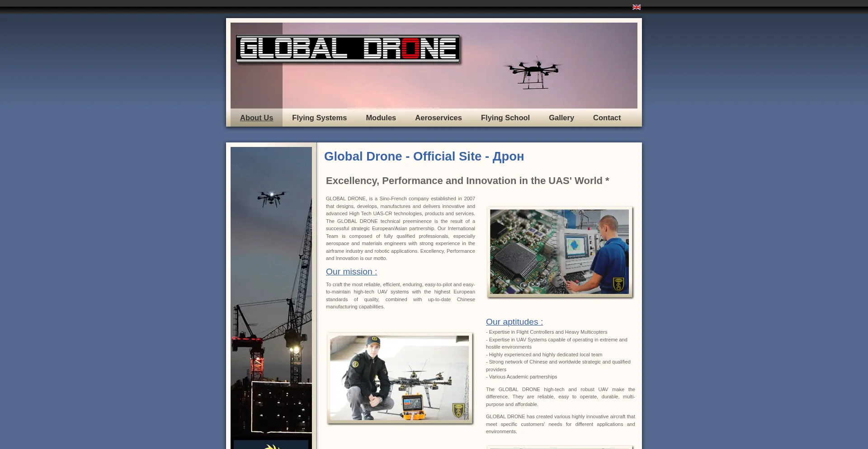Go to the Modules page
Screen dimensions: 868x449
(381, 118)
